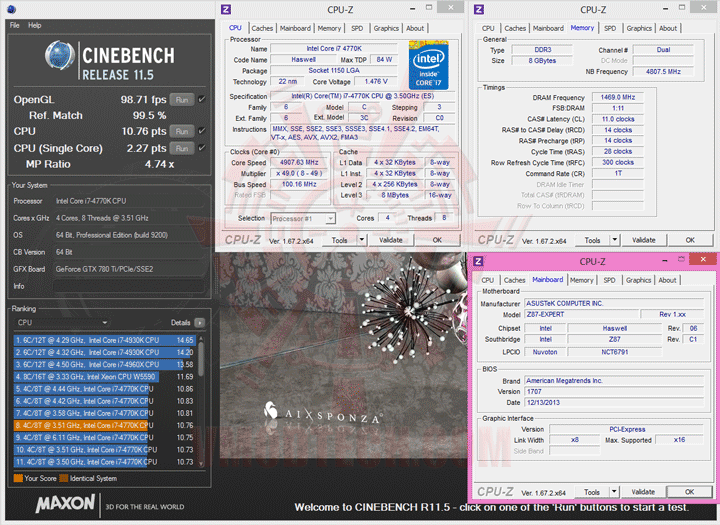Click the CPU-Z Z icon in the Memory tab window
The height and width of the screenshot is (525, 720).
478,9
